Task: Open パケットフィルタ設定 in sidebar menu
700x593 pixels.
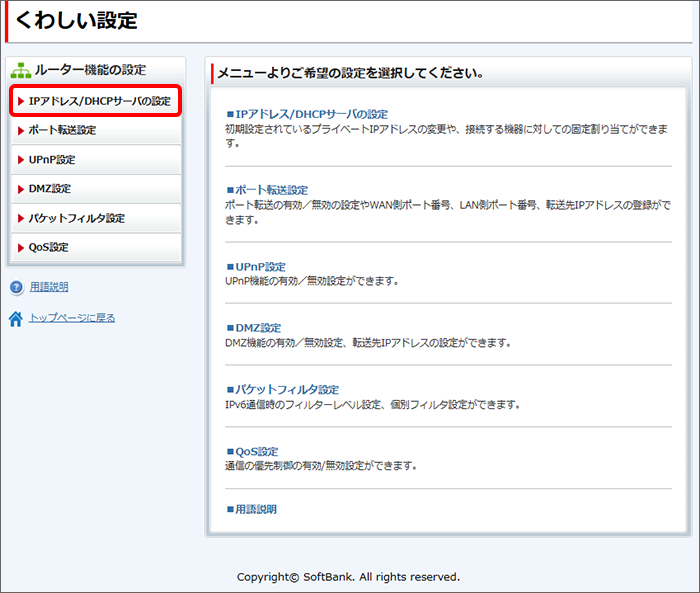Action: (x=96, y=218)
